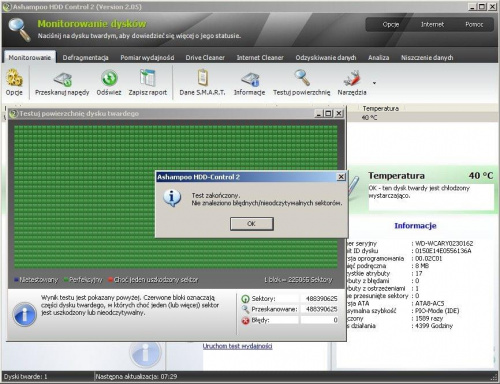Click the Odśwież refresh icon
This screenshot has height=384, width=500.
coord(109,78)
